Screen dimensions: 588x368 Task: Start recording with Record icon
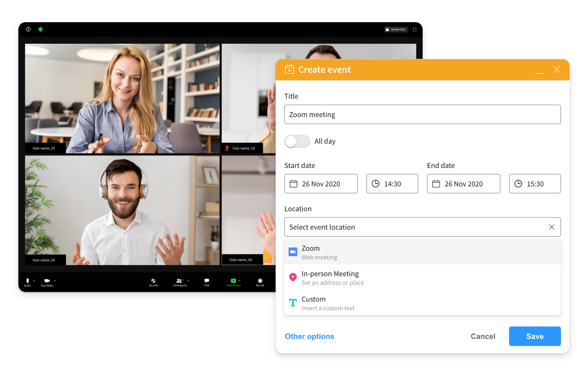(x=260, y=281)
